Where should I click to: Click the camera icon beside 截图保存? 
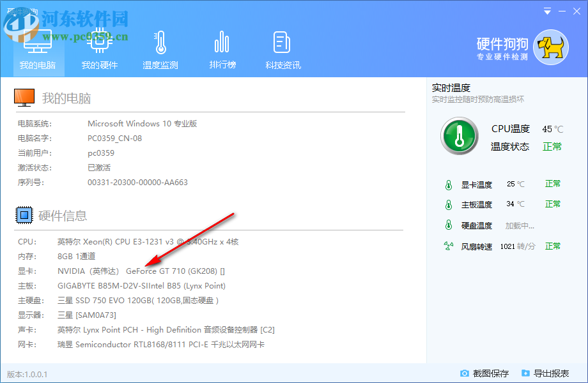tap(466, 373)
